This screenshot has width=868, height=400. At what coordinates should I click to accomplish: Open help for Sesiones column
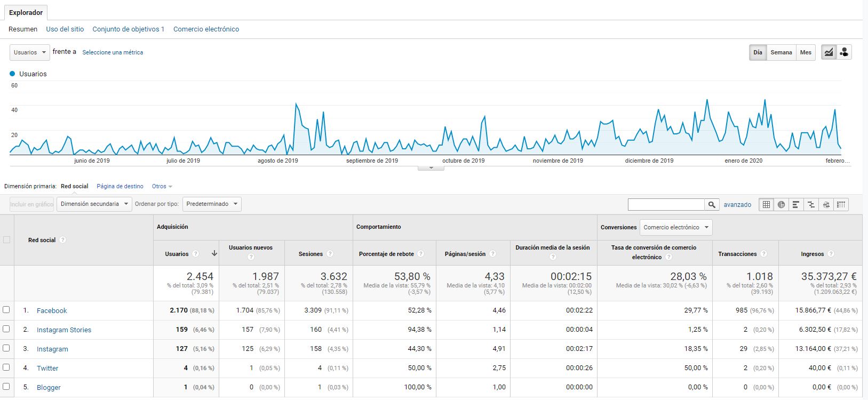click(330, 254)
